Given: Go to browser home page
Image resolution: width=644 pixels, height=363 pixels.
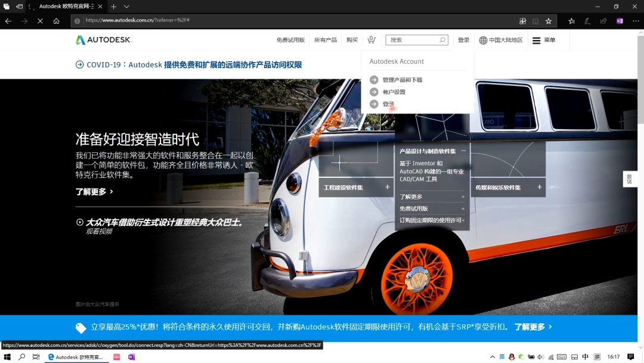Looking at the screenshot, I should 56,21.
